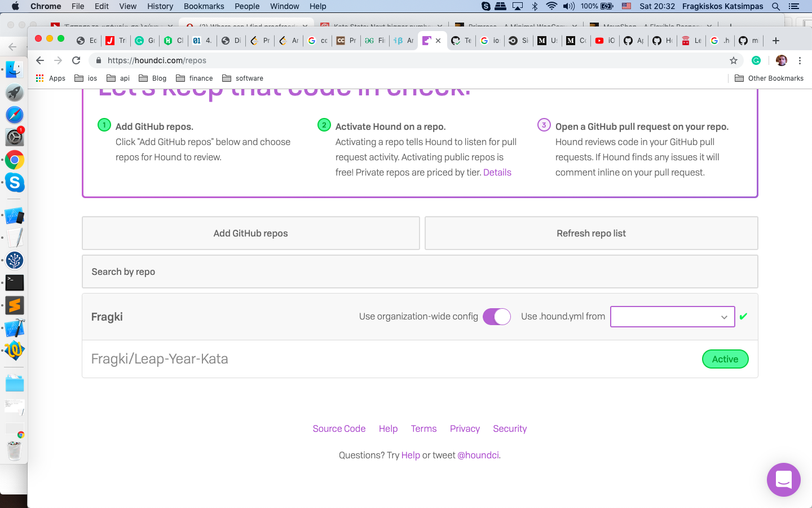Click the Refresh repo list button
Screen dimensions: 812x508
tap(592, 233)
